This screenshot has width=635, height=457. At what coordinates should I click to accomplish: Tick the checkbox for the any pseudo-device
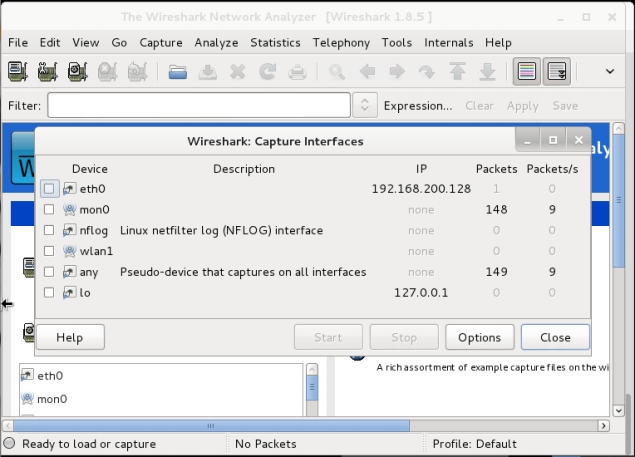click(49, 272)
